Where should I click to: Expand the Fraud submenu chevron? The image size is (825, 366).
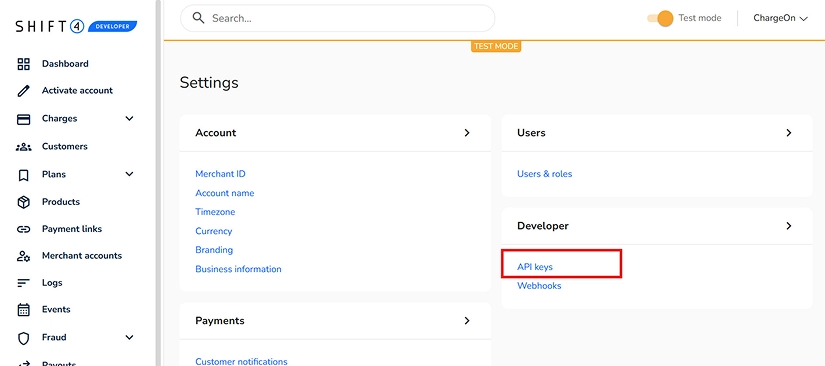point(130,338)
